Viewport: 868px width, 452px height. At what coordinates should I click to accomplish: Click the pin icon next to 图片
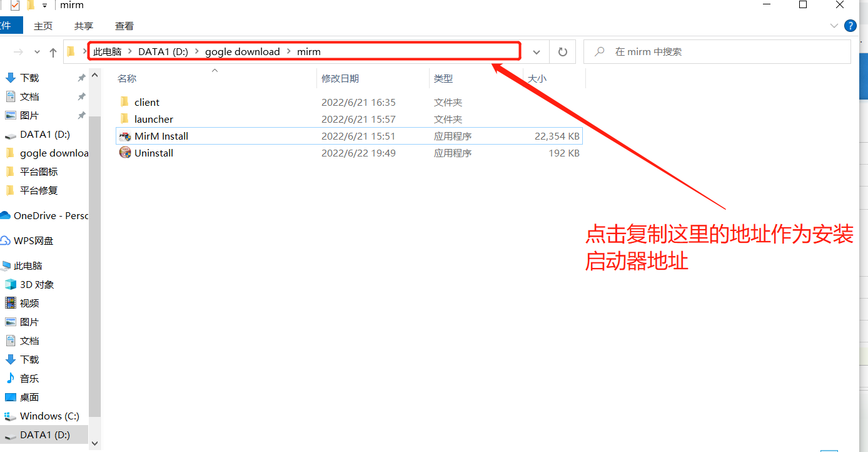pyautogui.click(x=81, y=115)
